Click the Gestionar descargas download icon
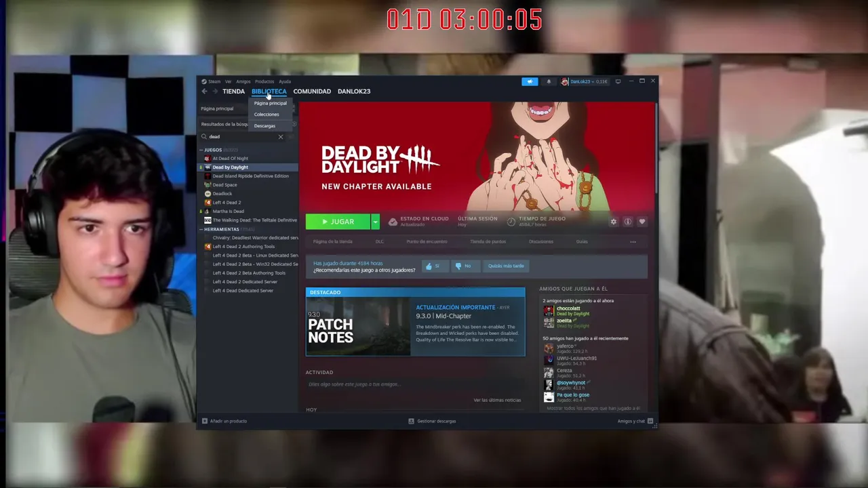The image size is (868, 488). pos(411,421)
